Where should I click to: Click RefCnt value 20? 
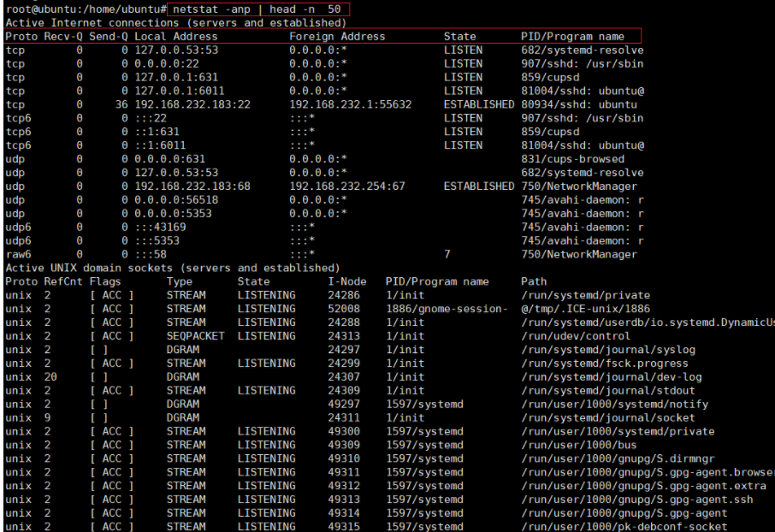click(x=50, y=376)
